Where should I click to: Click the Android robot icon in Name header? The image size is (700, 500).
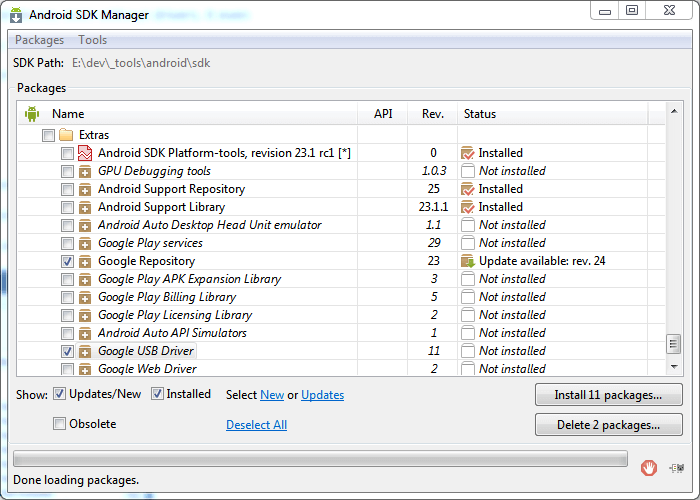[32, 114]
